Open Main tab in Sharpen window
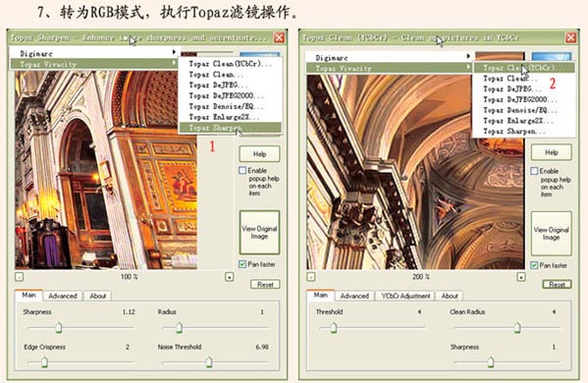Viewport: 588px width, 383px height. pyautogui.click(x=28, y=296)
